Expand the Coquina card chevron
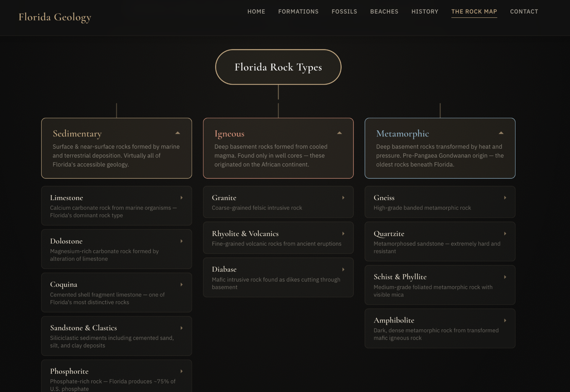 tap(182, 284)
